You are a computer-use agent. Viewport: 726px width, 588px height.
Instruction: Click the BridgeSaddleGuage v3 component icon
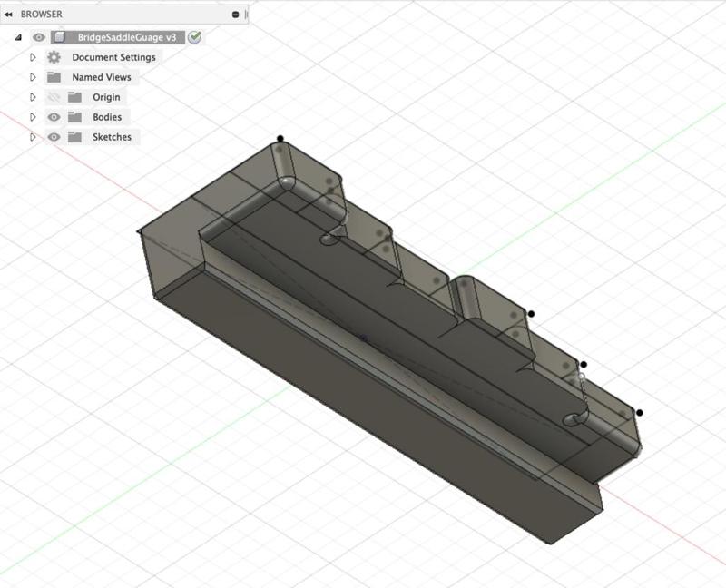[59, 37]
